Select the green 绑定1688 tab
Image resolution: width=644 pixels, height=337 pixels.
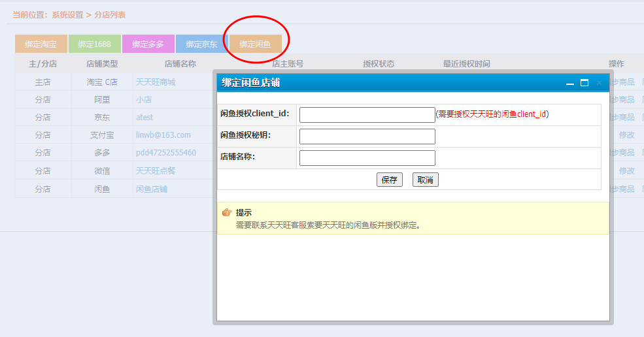pos(94,44)
